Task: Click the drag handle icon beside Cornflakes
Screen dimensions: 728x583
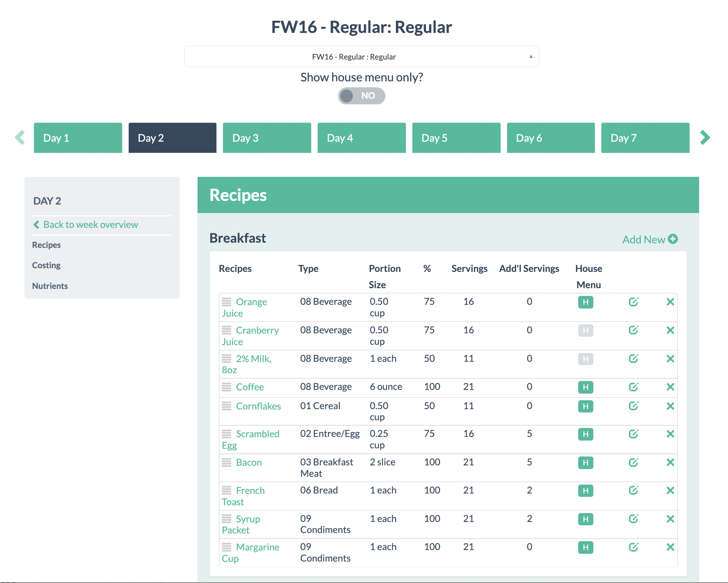Action: point(226,406)
